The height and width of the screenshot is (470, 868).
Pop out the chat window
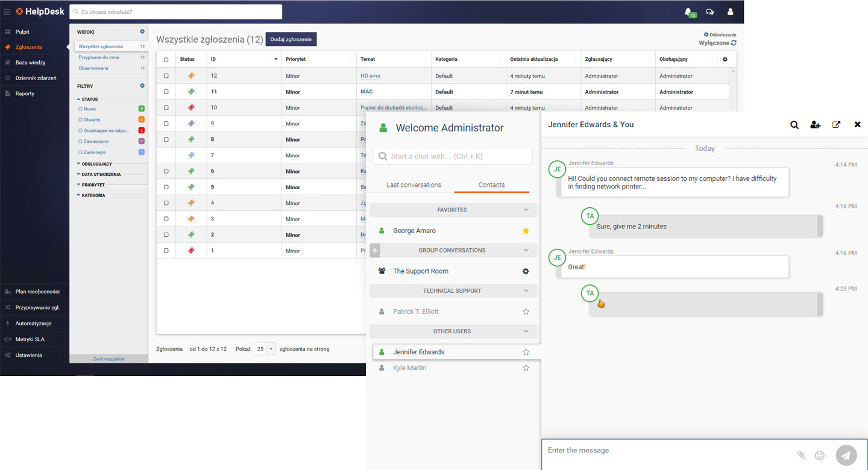coord(836,125)
